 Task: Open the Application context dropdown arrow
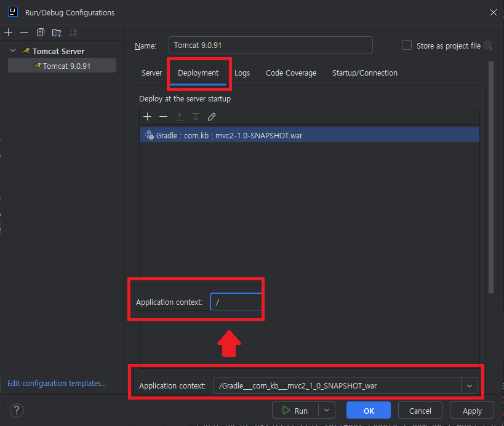coord(470,385)
